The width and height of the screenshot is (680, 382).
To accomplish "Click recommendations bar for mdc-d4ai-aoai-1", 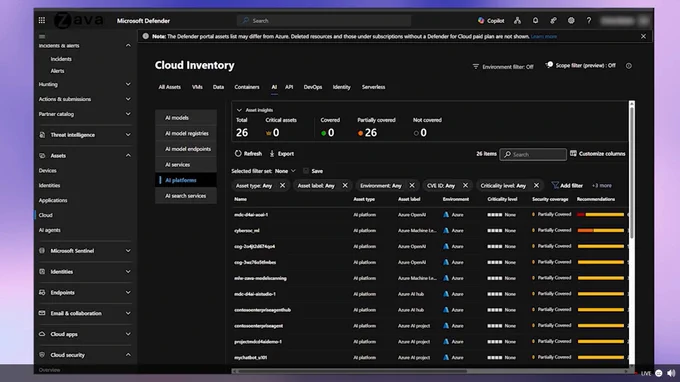I will click(601, 215).
